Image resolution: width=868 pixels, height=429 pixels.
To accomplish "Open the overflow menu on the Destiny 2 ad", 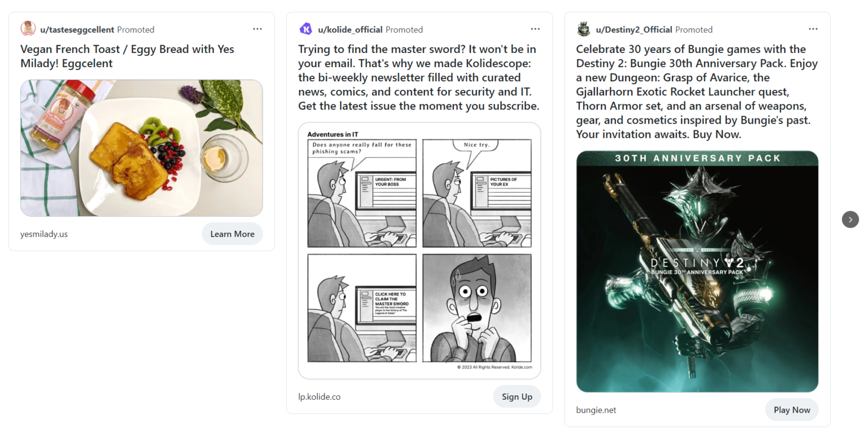I will (x=813, y=28).
